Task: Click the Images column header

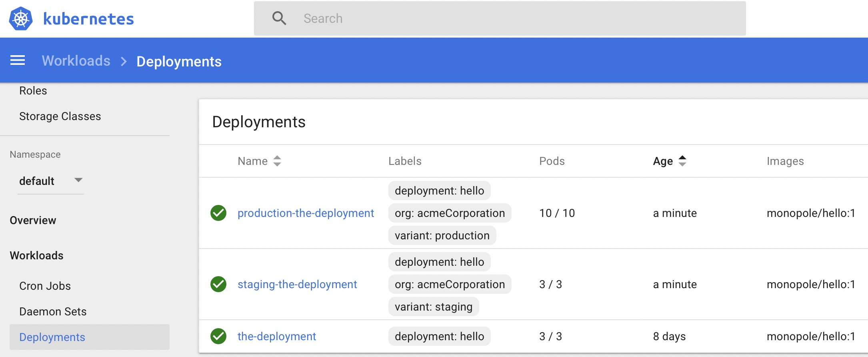Action: 785,161
